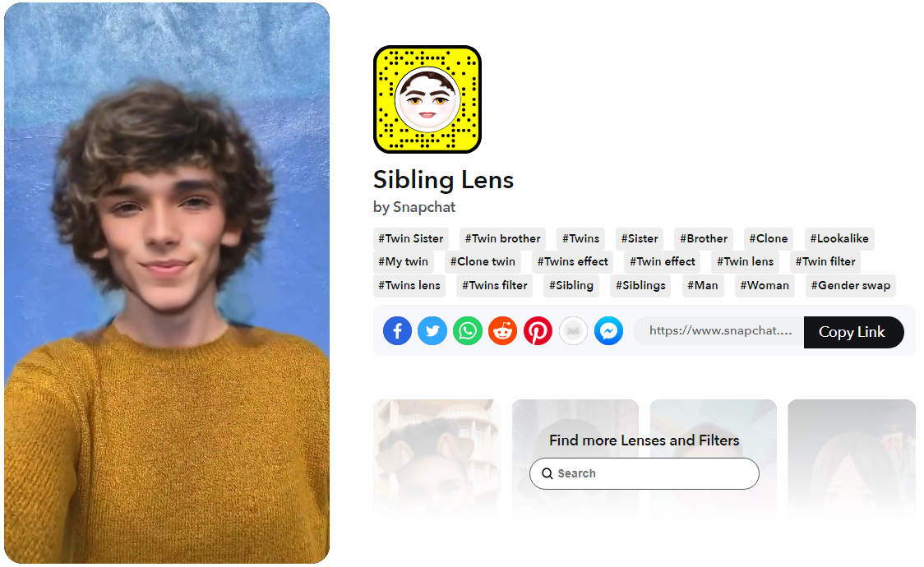Open the #Twin Sister hashtag
The width and height of the screenshot is (924, 567).
pyautogui.click(x=411, y=238)
